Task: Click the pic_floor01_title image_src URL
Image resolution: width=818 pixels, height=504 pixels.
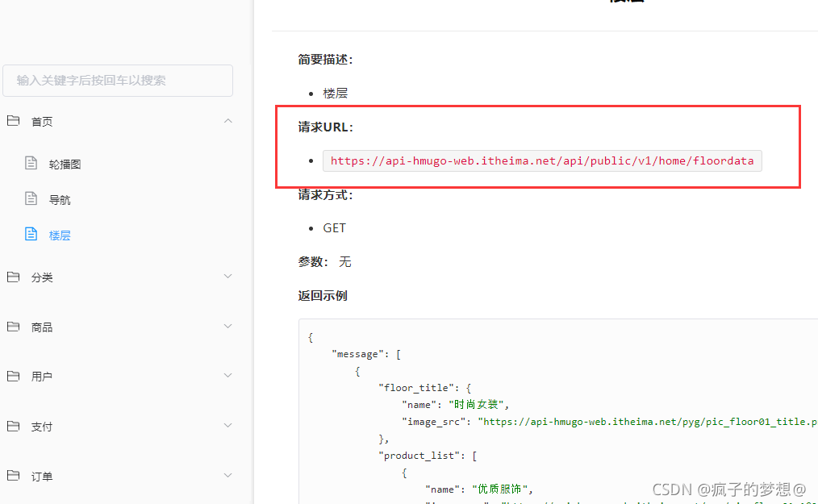Action: 648,422
